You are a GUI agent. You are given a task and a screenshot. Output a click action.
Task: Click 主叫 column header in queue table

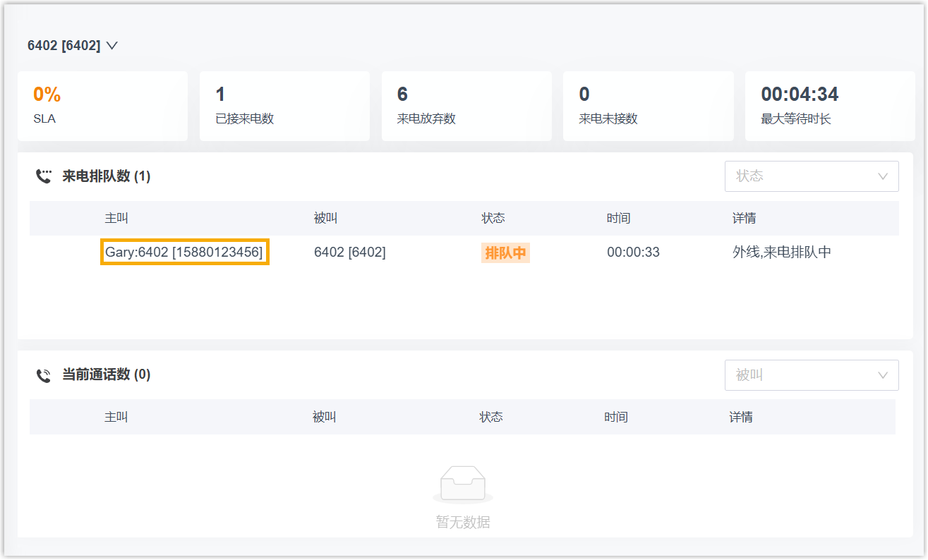[x=116, y=219]
